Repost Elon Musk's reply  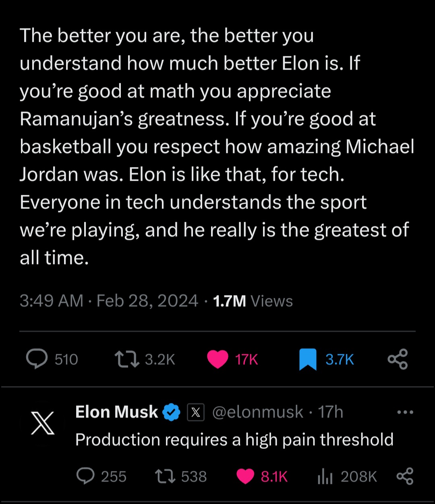(x=164, y=477)
